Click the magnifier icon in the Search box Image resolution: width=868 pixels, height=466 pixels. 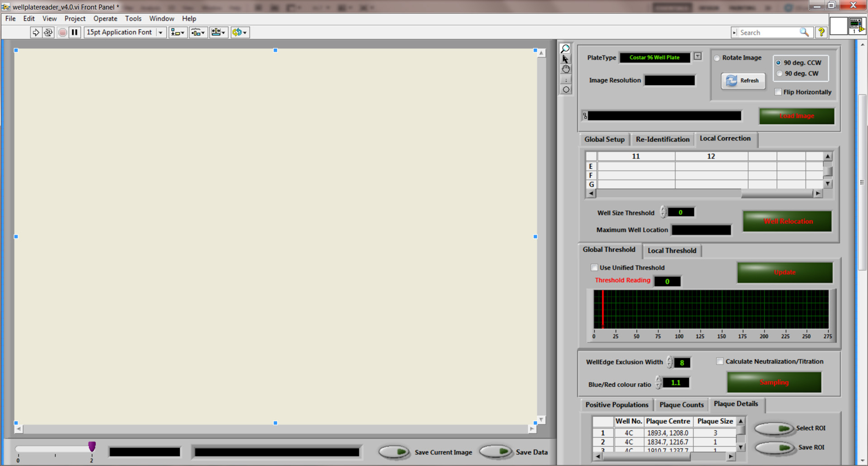click(x=804, y=32)
